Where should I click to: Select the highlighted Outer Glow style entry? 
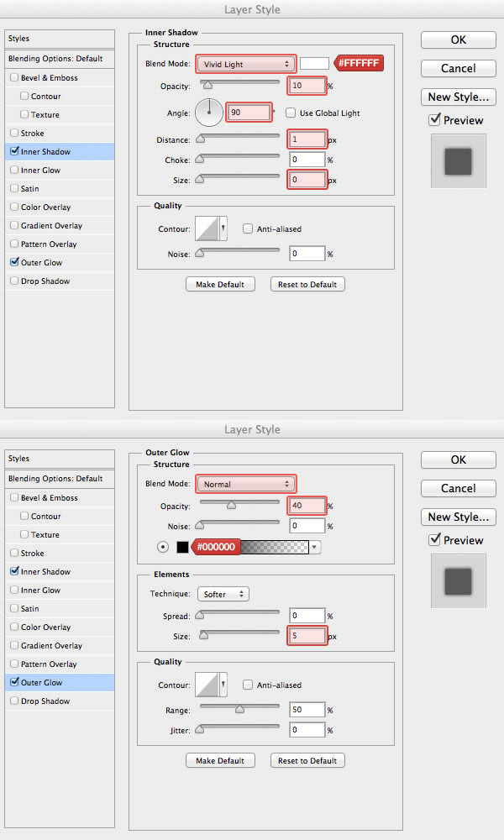[59, 683]
